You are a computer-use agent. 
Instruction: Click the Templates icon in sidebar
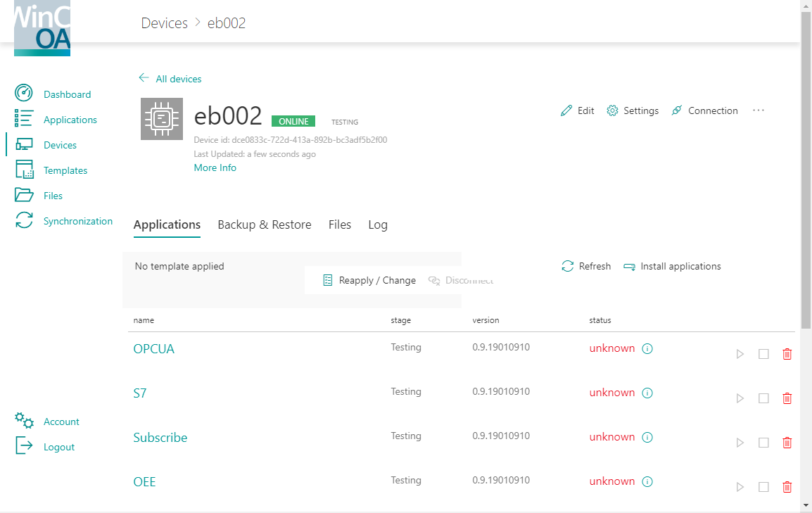click(24, 170)
